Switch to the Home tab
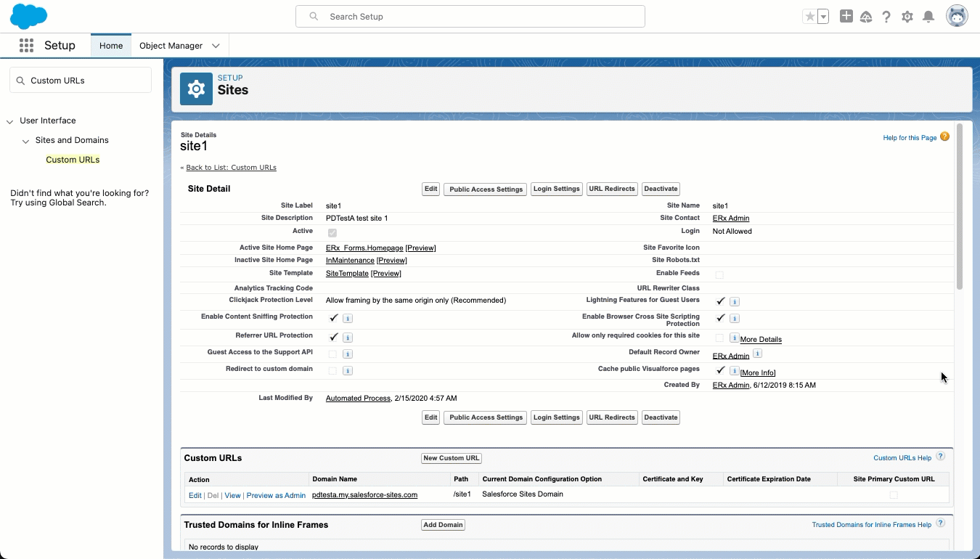Viewport: 980px width, 559px height. coord(111,46)
